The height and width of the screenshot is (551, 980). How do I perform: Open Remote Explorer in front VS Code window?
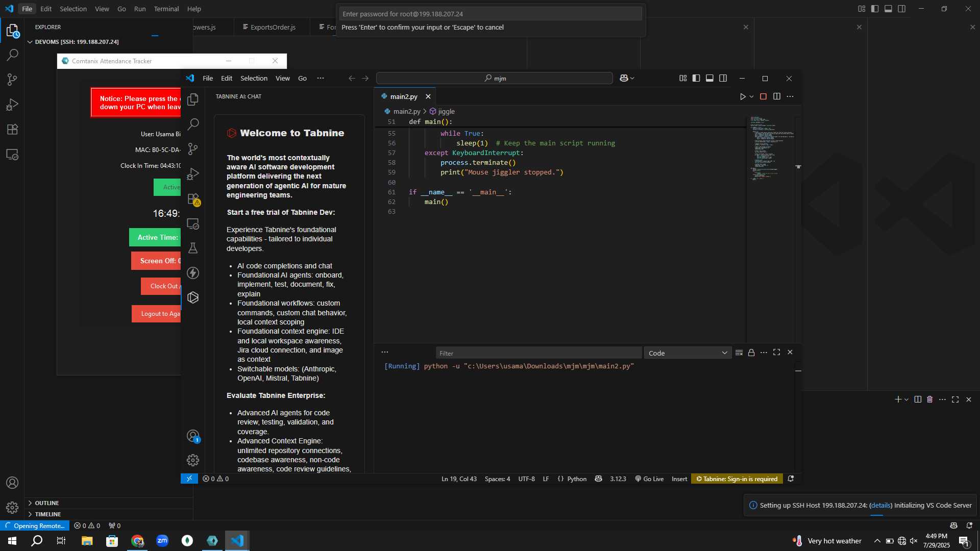(193, 224)
